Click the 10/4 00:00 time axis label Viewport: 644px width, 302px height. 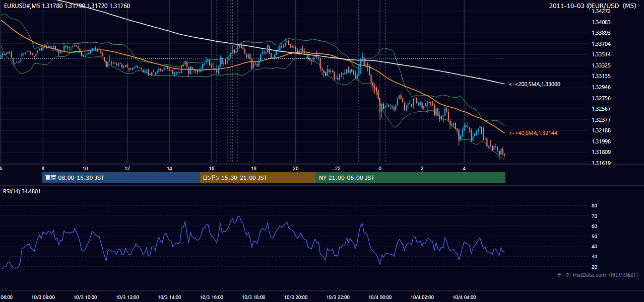380,297
